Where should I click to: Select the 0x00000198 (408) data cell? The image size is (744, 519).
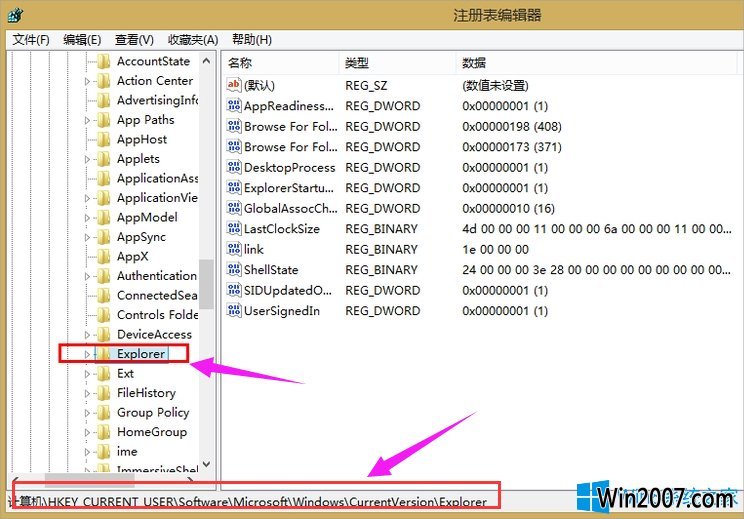click(512, 127)
